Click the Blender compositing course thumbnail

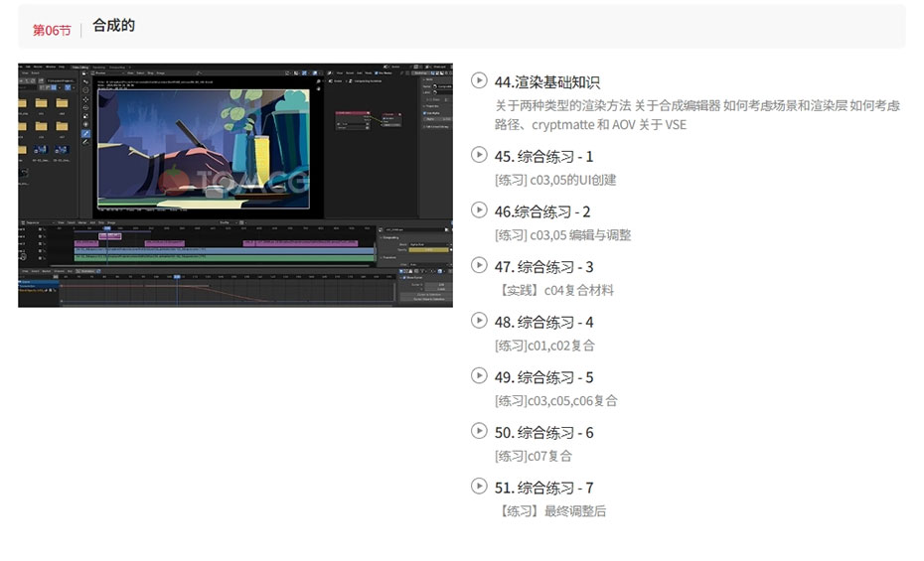pos(235,185)
